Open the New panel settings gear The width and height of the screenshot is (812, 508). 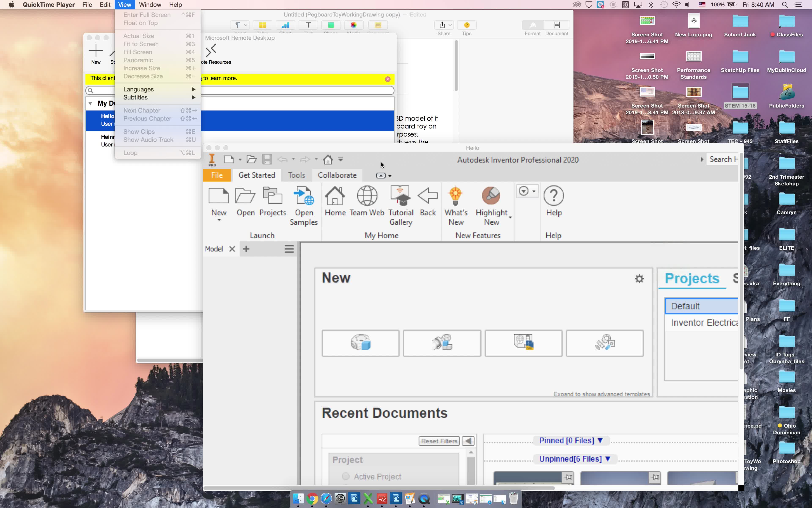[x=639, y=279]
